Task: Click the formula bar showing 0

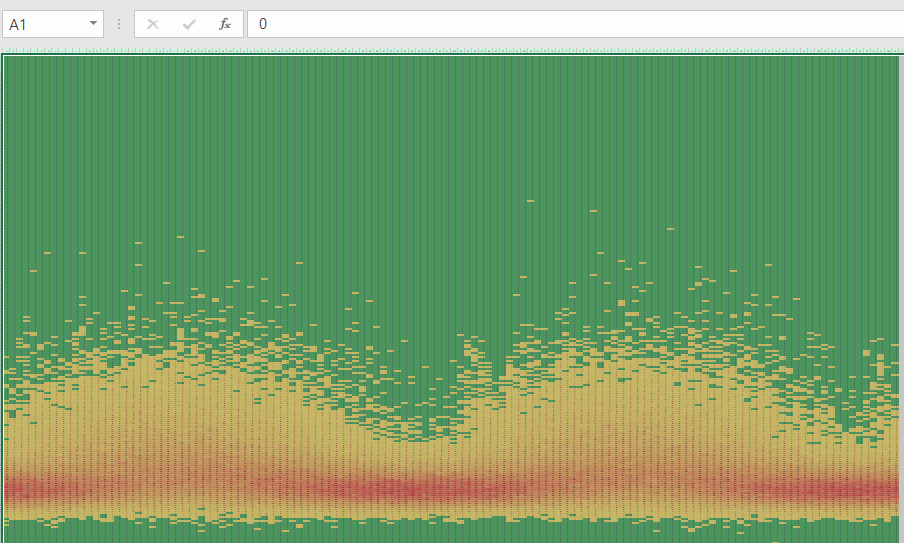Action: tap(575, 24)
